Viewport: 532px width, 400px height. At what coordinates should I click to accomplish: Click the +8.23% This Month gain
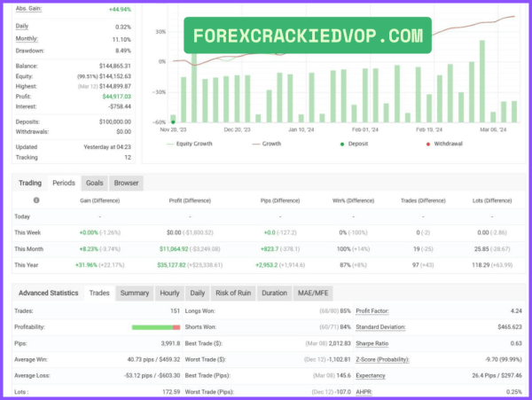(x=89, y=249)
